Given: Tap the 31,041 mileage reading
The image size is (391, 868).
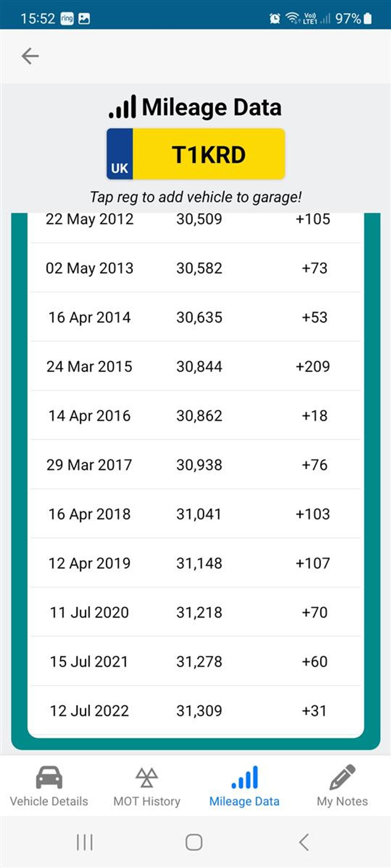Looking at the screenshot, I should click(199, 514).
